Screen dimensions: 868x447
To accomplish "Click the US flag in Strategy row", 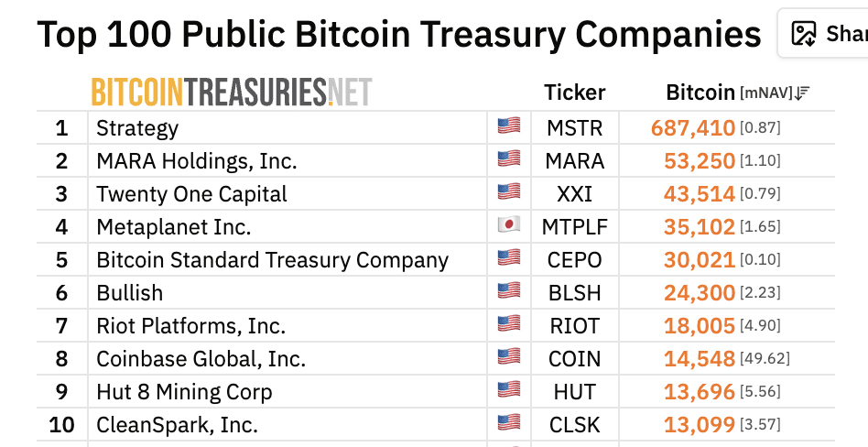I will pyautogui.click(x=508, y=127).
